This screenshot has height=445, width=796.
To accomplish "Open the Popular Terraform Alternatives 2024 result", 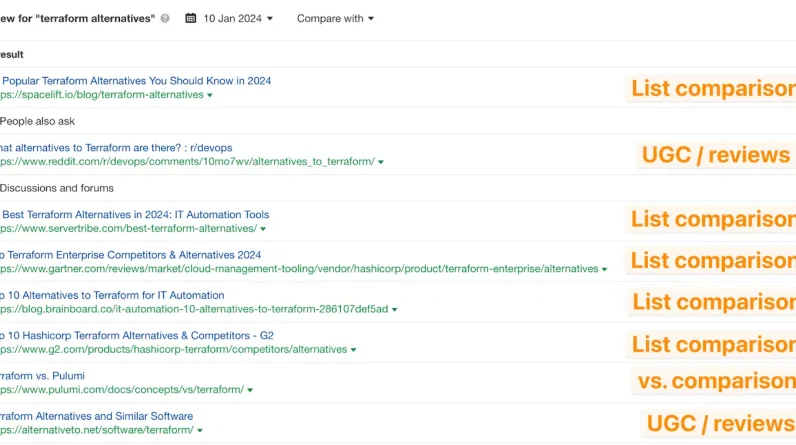I will 136,80.
